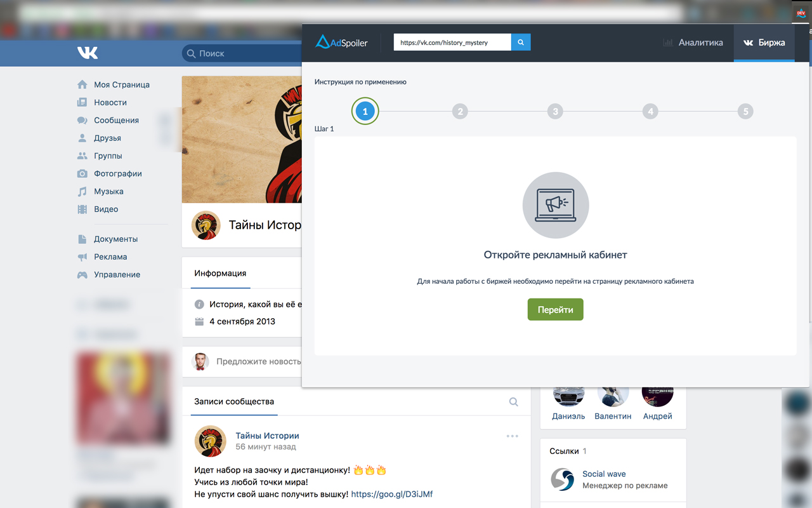Click the AdSpoiler search magnifier button
Image resolution: width=812 pixels, height=508 pixels.
tap(521, 43)
